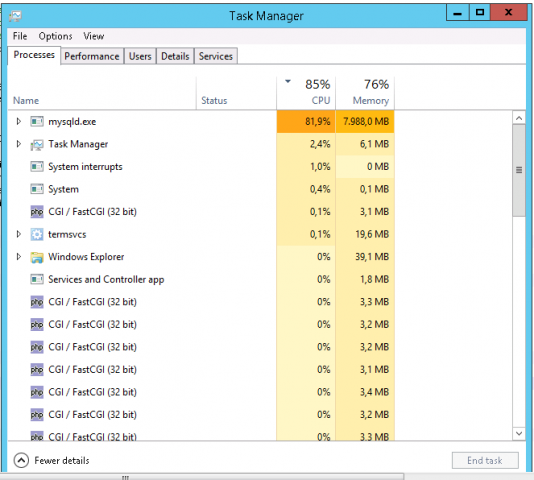
Task: Click the Fewer details button
Action: coord(52,461)
